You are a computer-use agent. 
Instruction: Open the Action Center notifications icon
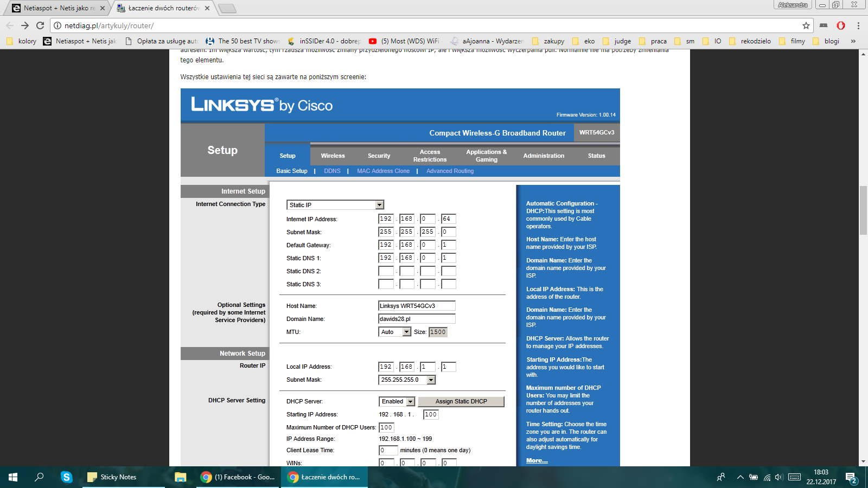tap(851, 478)
